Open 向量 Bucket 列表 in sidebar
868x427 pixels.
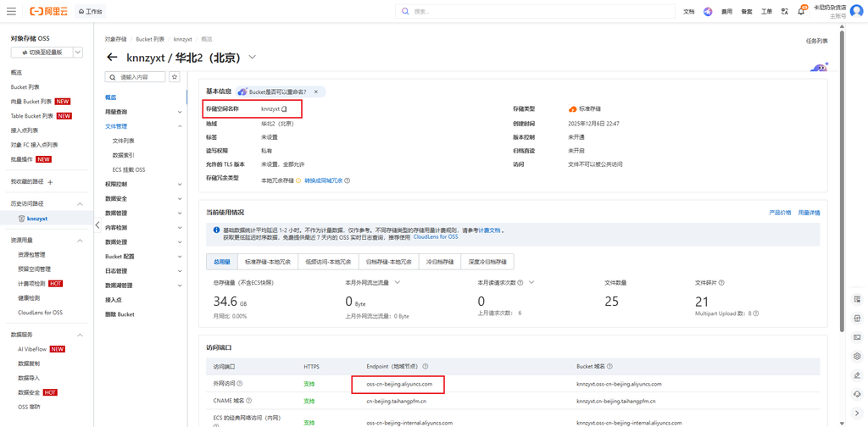(31, 102)
